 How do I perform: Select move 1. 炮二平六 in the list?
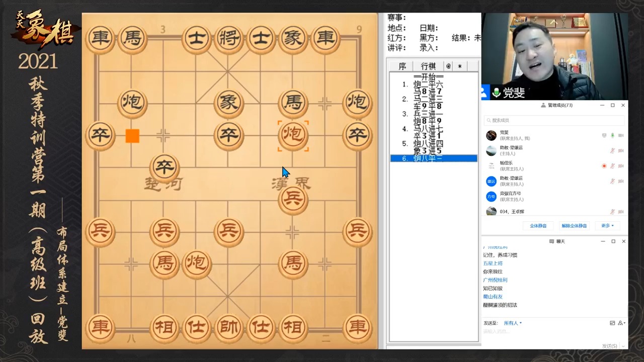tap(428, 84)
